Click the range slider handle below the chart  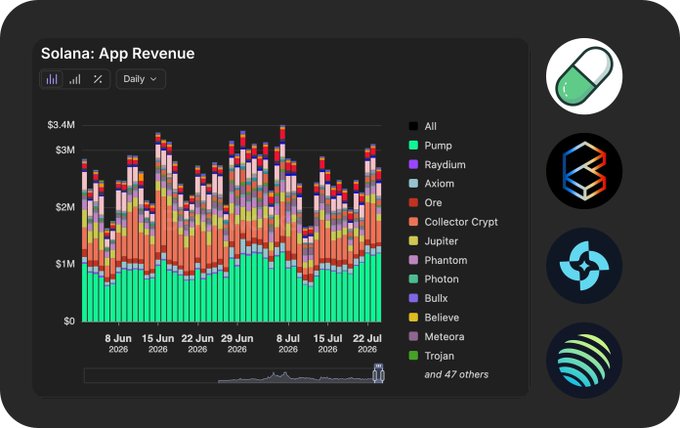point(378,374)
